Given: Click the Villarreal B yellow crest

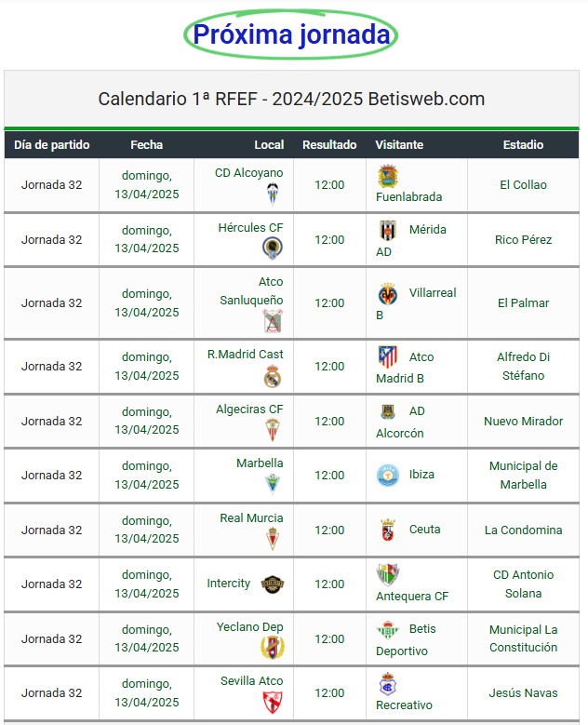Looking at the screenshot, I should pyautogui.click(x=388, y=293).
